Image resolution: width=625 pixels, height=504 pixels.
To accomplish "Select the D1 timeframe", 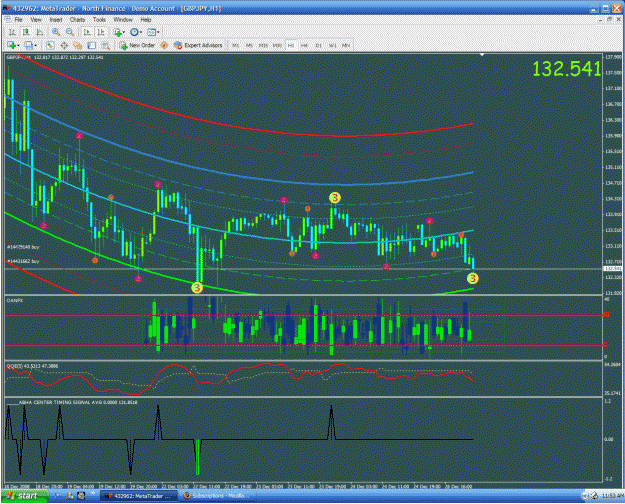I will pos(318,45).
